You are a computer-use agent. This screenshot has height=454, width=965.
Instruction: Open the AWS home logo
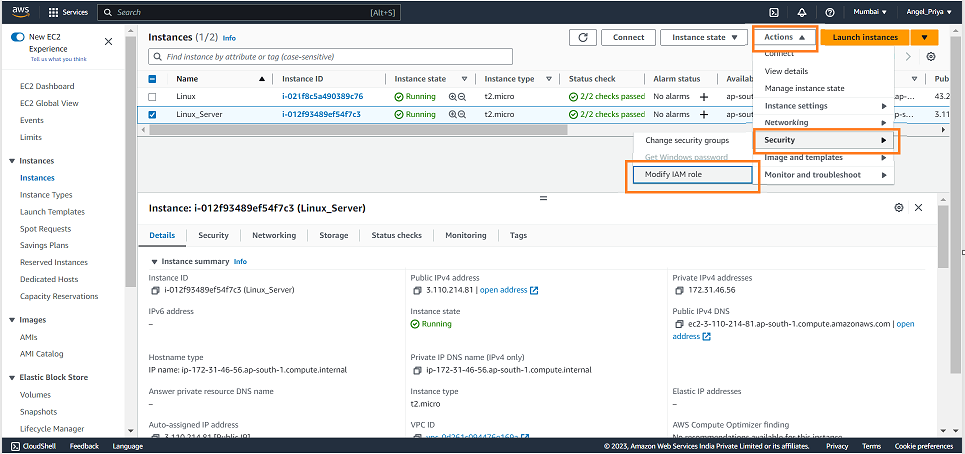[x=20, y=12]
